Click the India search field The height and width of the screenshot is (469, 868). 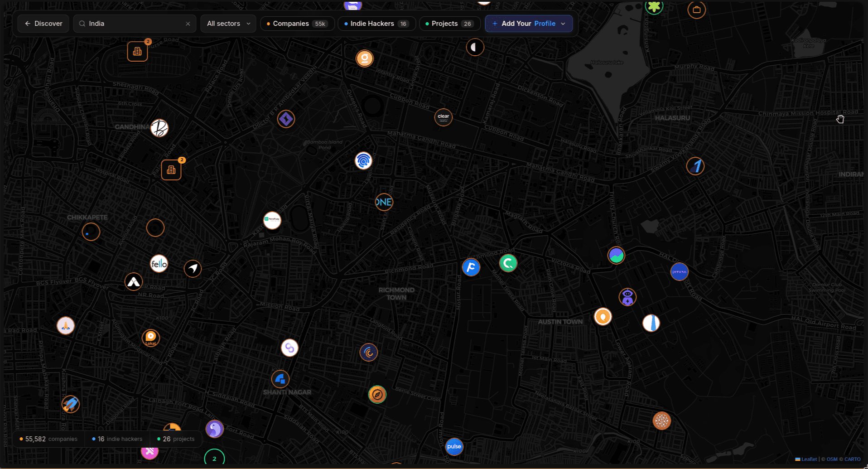[x=135, y=24]
